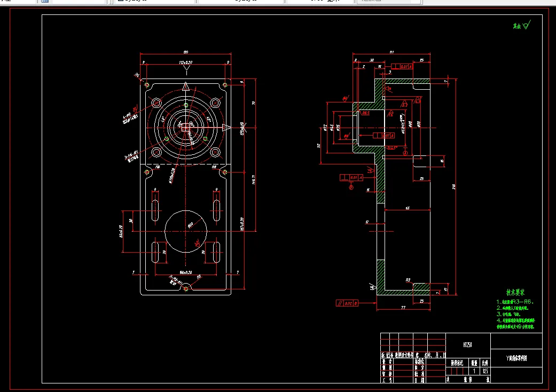This screenshot has height=392, width=556.
Task: Click the 310 vertical dimension text
Action: point(454,186)
